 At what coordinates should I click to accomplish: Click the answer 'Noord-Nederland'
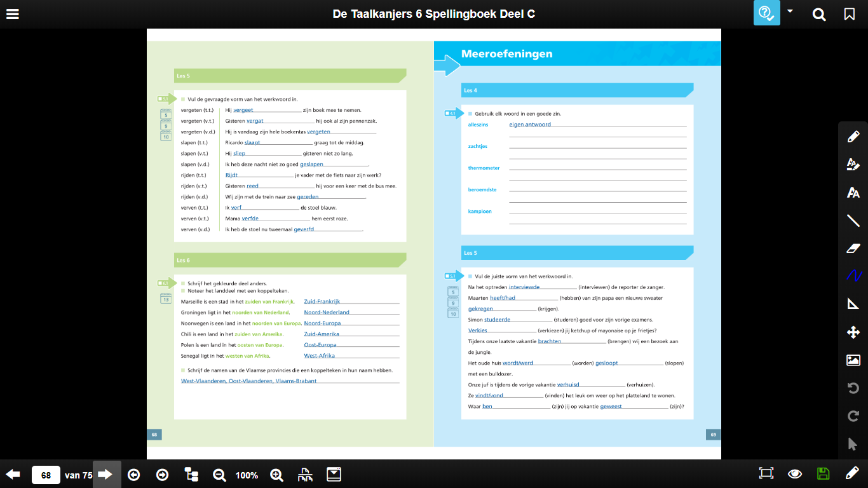(x=327, y=313)
